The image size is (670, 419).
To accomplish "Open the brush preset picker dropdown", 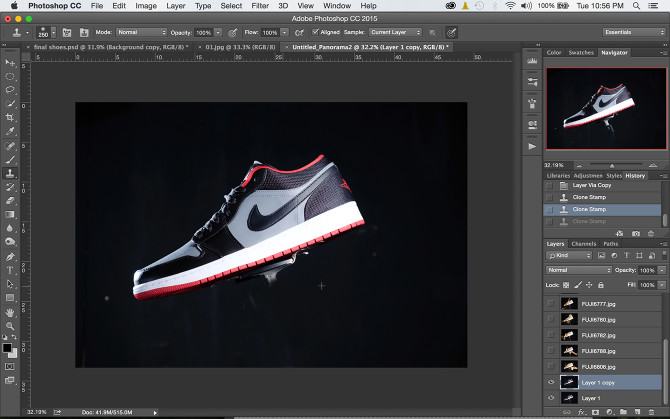I will coord(53,32).
